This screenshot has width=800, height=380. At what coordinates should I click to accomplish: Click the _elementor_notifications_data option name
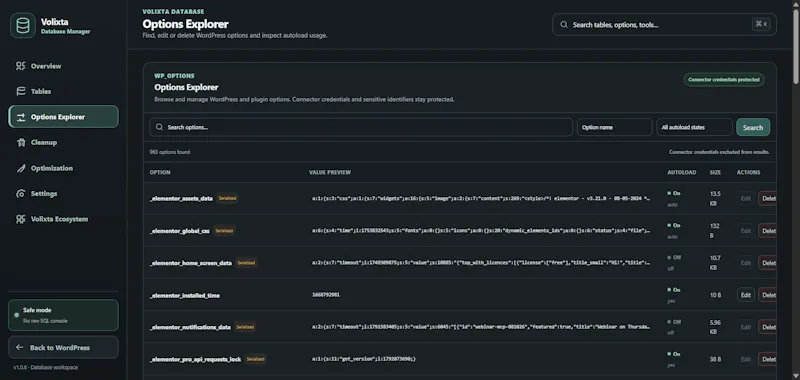190,327
